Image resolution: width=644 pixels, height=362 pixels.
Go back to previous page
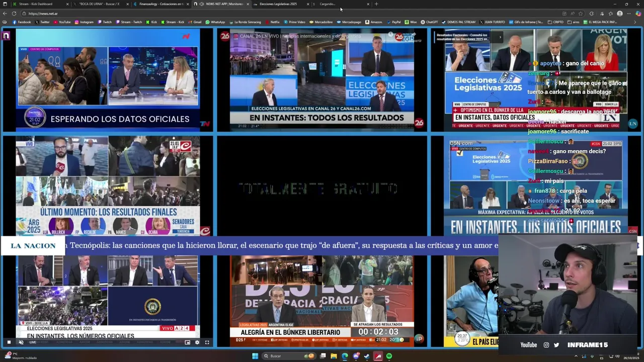tap(5, 14)
